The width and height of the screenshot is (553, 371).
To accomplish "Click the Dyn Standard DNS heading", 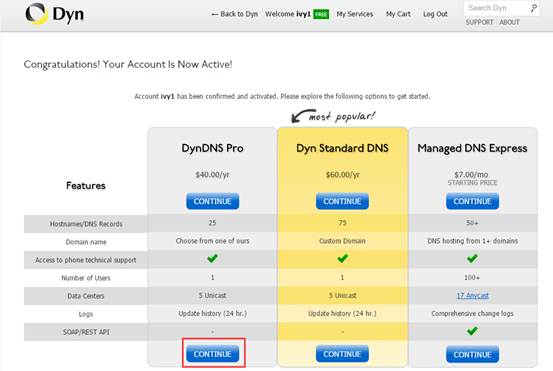I will coord(342,148).
